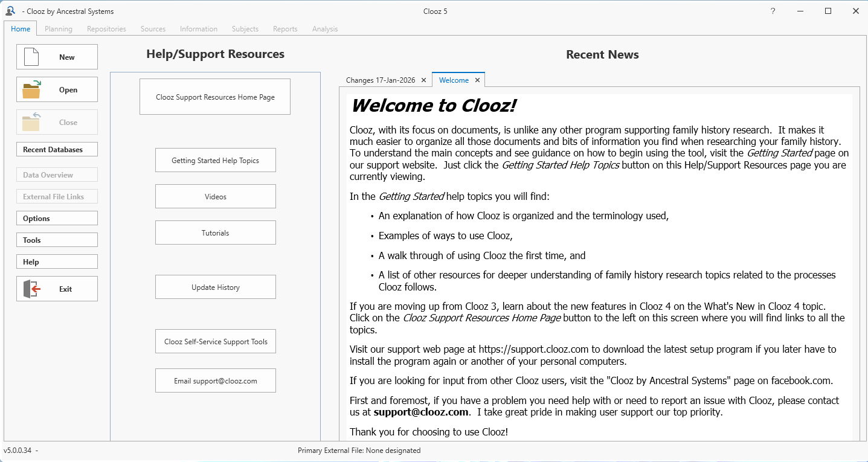This screenshot has height=462, width=868.
Task: Click the Open folder icon
Action: coord(31,89)
